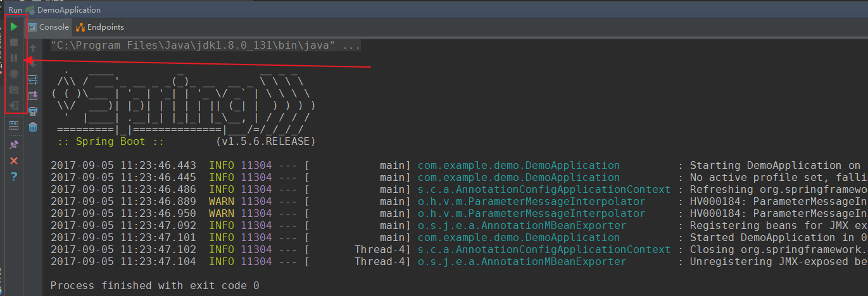This screenshot has height=296, width=868.
Task: Click the Print console output icon
Action: tap(33, 111)
